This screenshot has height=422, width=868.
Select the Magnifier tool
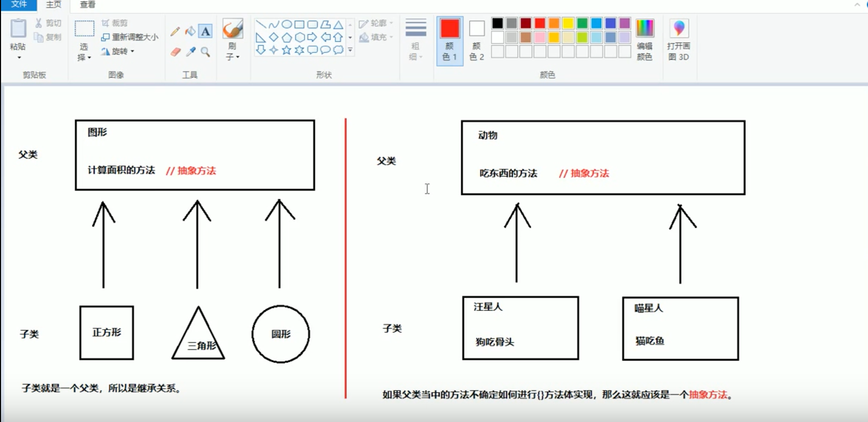pyautogui.click(x=205, y=52)
